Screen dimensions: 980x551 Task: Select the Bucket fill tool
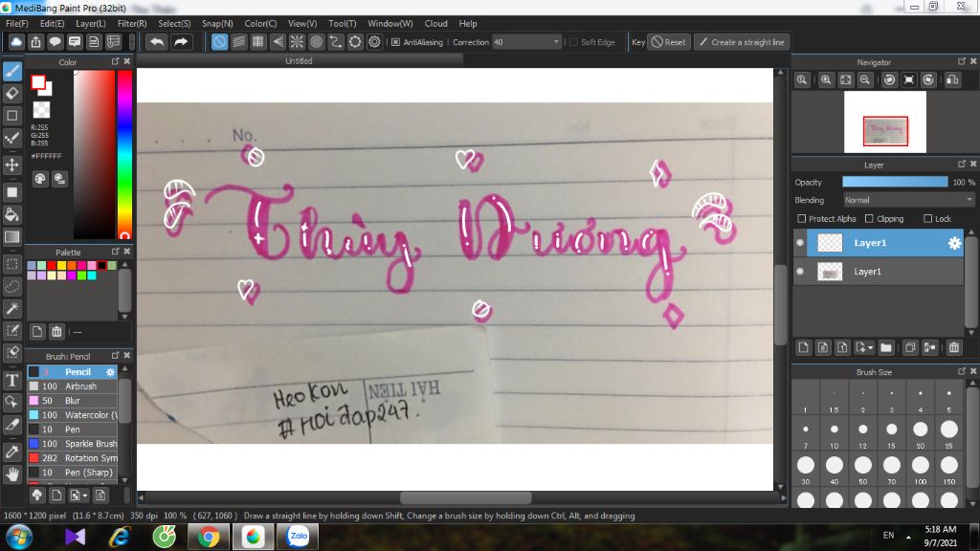pyautogui.click(x=11, y=214)
